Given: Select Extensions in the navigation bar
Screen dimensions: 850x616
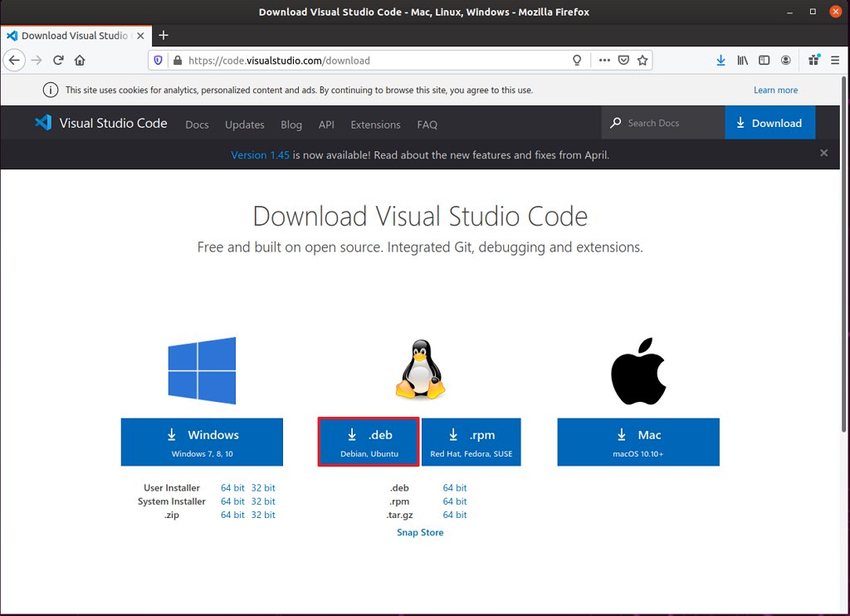Looking at the screenshot, I should [375, 125].
